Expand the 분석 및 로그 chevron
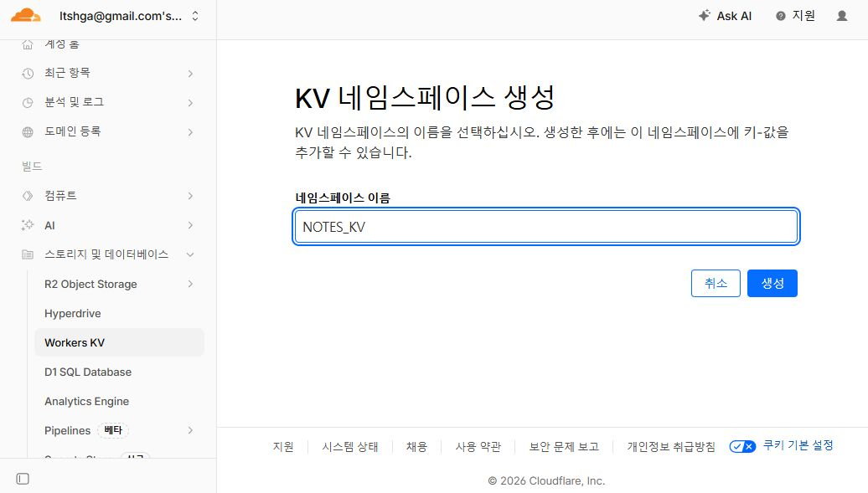Screen dimensions: 868x493 [190, 103]
